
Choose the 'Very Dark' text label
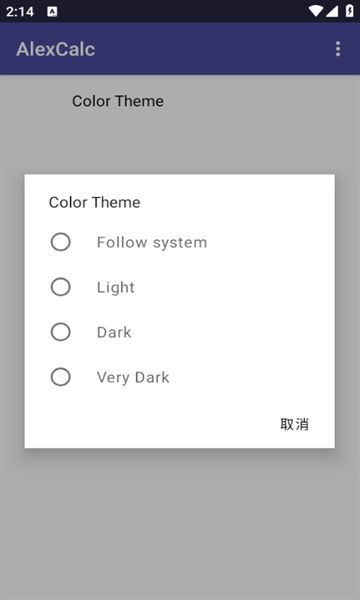[133, 377]
